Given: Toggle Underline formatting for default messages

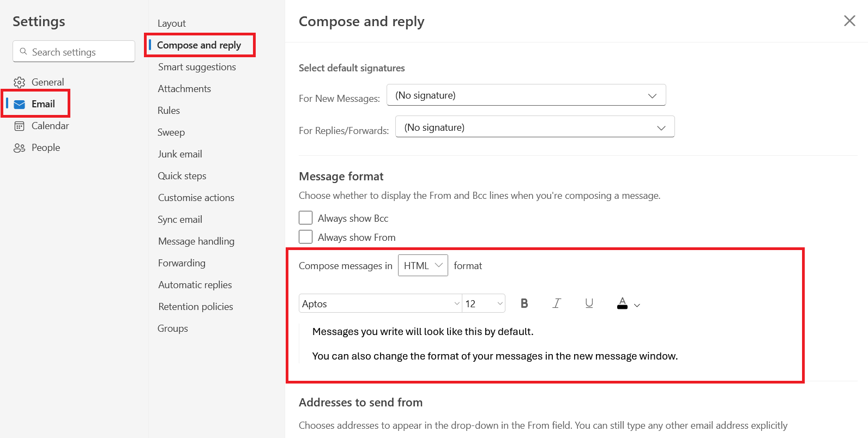Looking at the screenshot, I should coord(589,303).
